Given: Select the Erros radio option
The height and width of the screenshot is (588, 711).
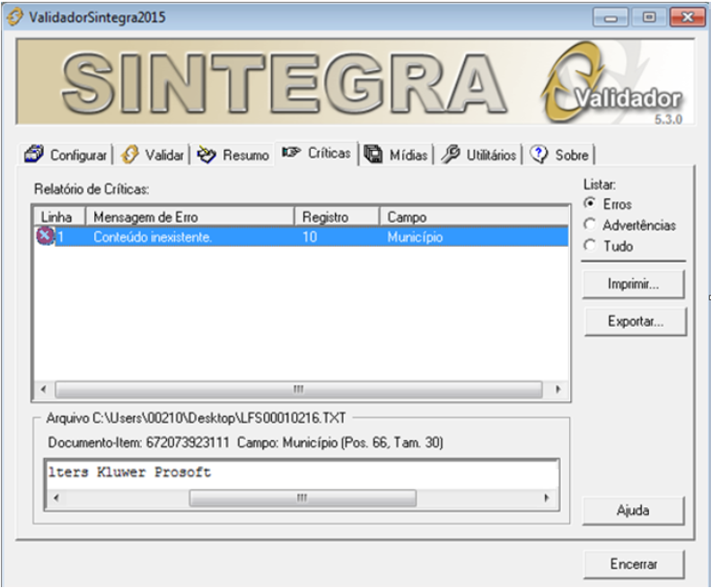Looking at the screenshot, I should pos(608,204).
